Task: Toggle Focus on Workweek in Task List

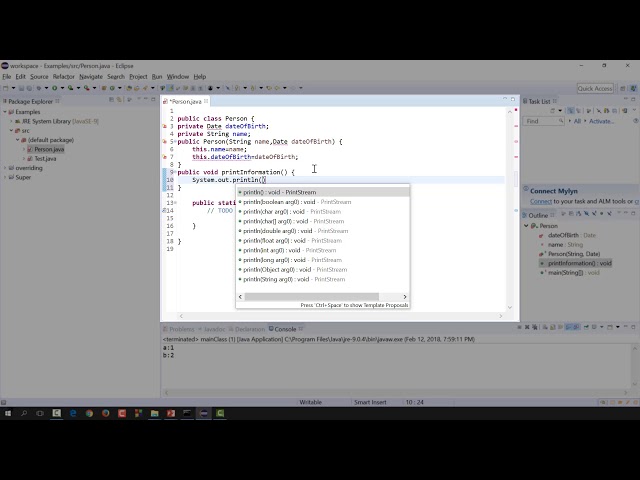Action: click(x=589, y=111)
